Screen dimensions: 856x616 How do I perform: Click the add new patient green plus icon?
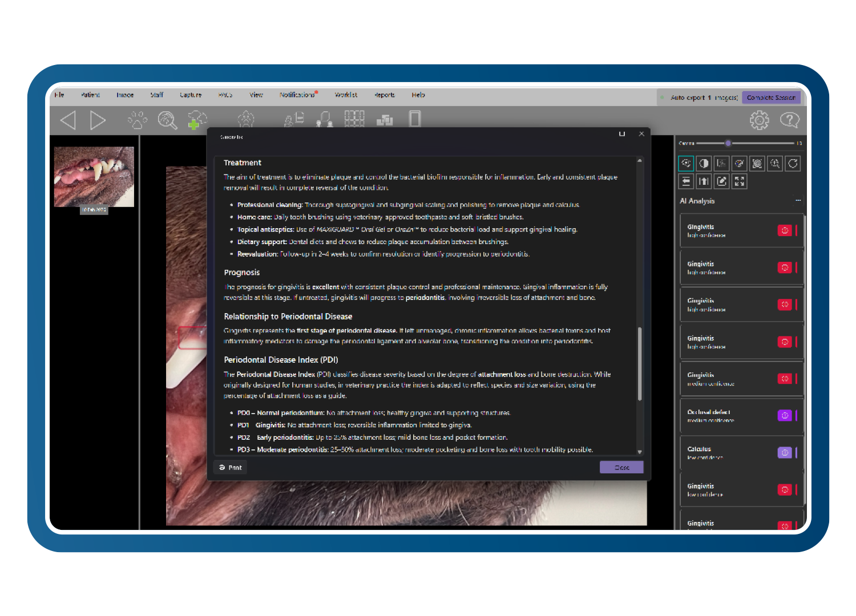click(197, 120)
